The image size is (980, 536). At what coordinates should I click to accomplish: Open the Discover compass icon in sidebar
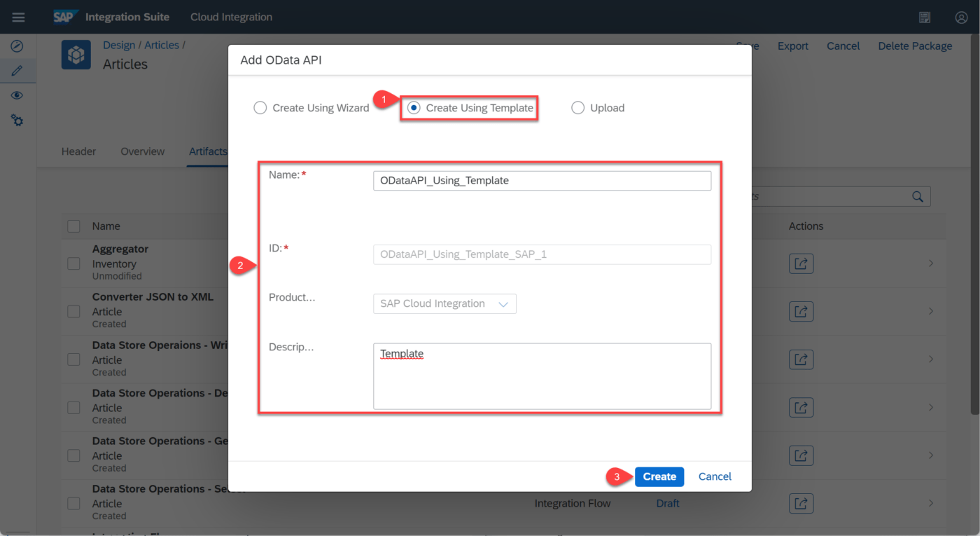(17, 46)
